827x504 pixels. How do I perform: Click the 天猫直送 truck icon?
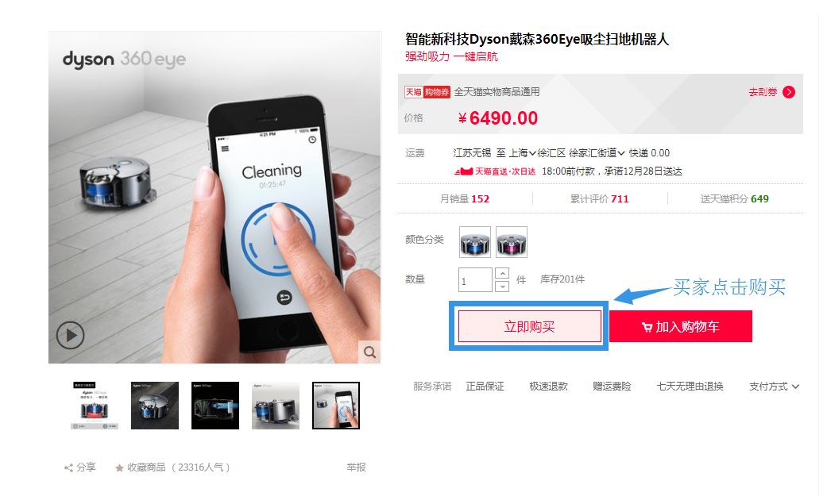click(464, 171)
